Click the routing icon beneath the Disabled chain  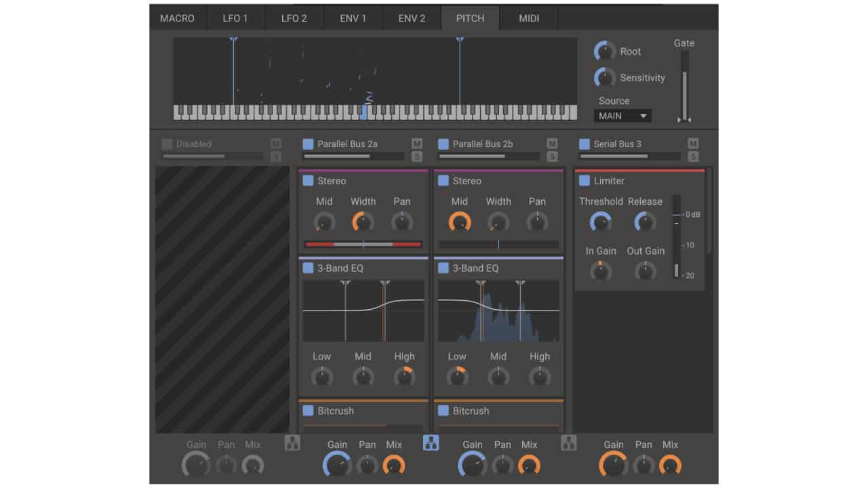click(292, 443)
